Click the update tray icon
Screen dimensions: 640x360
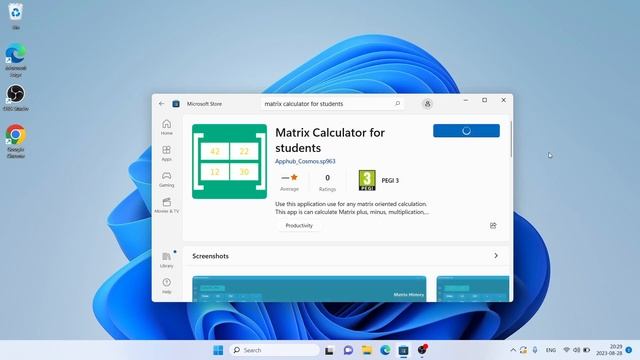[523, 350]
